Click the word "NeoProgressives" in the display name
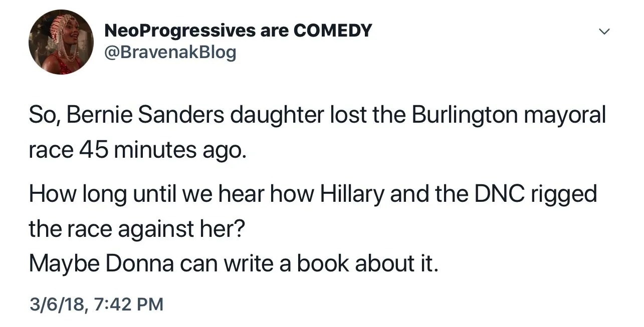This screenshot has height=327, width=644. pyautogui.click(x=179, y=31)
